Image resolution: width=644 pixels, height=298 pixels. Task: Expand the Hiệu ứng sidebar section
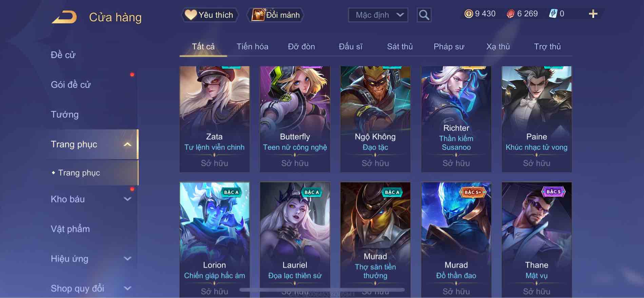pos(127,259)
